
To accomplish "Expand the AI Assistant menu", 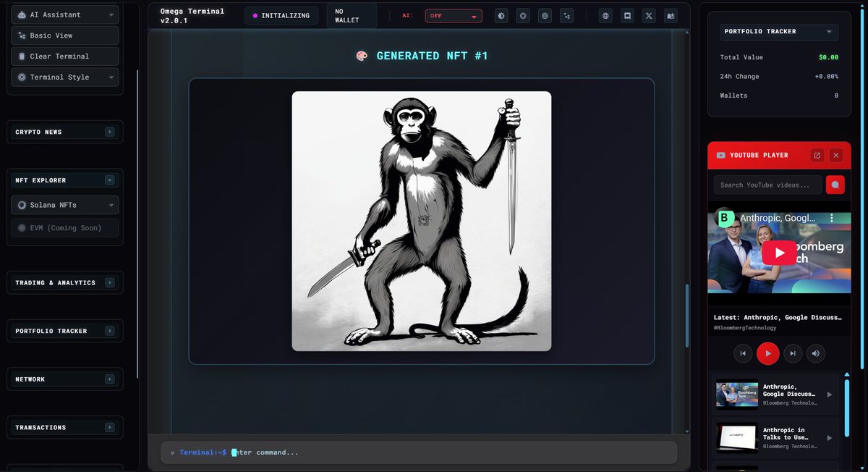I will pos(65,14).
